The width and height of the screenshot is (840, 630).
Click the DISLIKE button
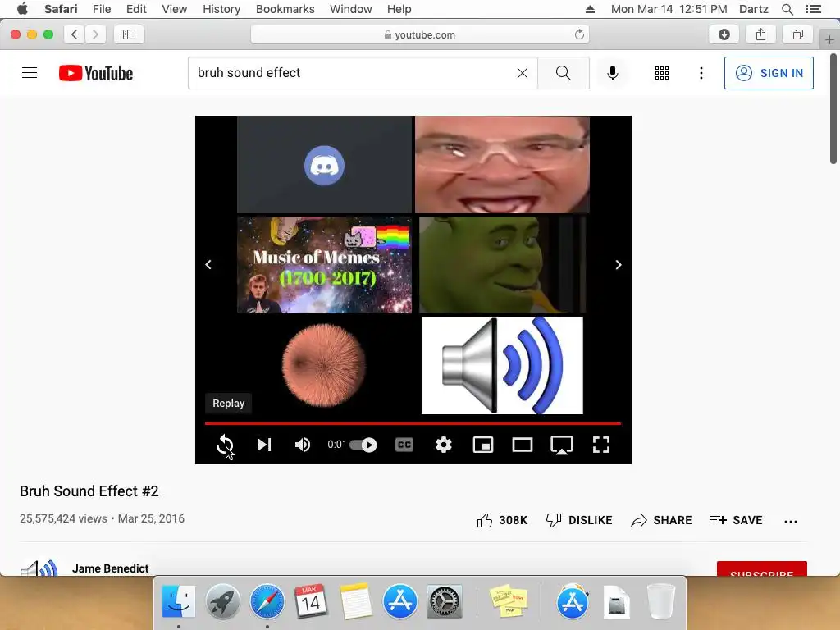[x=579, y=520]
